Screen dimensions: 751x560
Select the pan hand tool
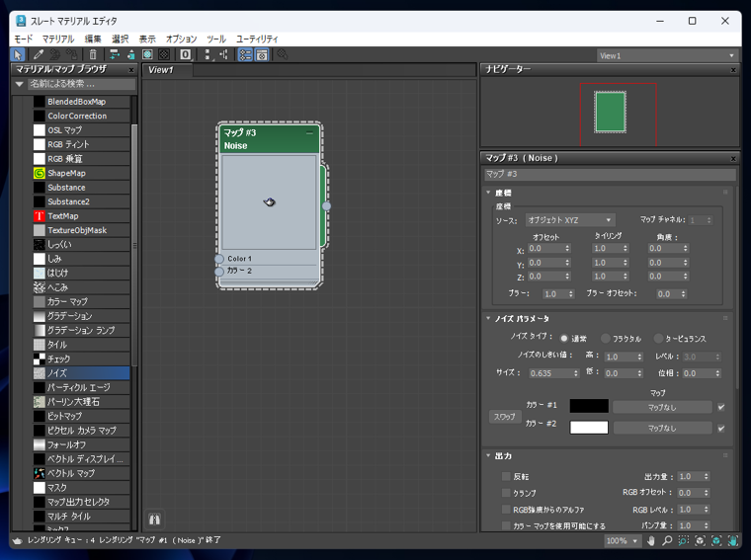click(x=651, y=541)
